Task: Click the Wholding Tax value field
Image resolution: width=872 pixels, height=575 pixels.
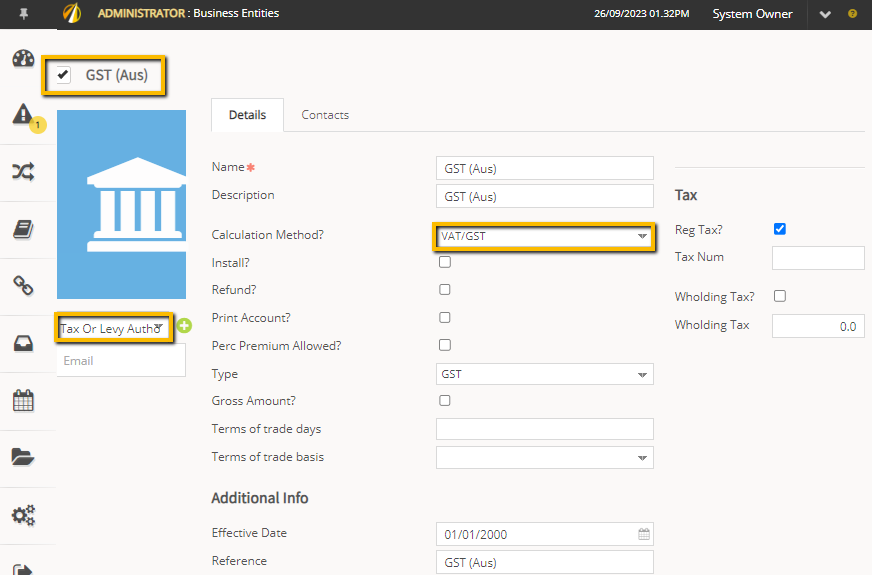Action: 818,326
